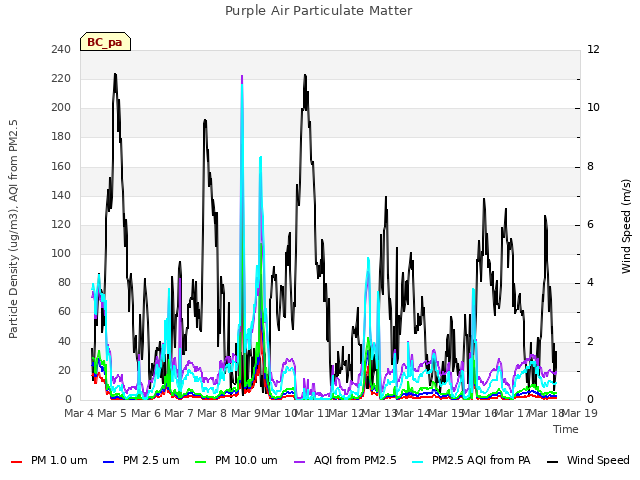Click the 6 wind speed axis tick label
Image resolution: width=640 pixels, height=480 pixels.
click(591, 224)
